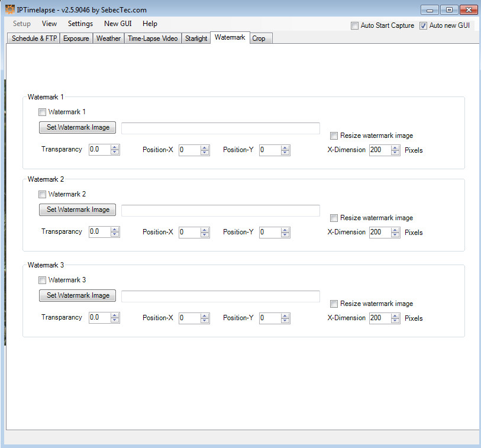
Task: Select the Watermark tab
Action: [x=230, y=37]
